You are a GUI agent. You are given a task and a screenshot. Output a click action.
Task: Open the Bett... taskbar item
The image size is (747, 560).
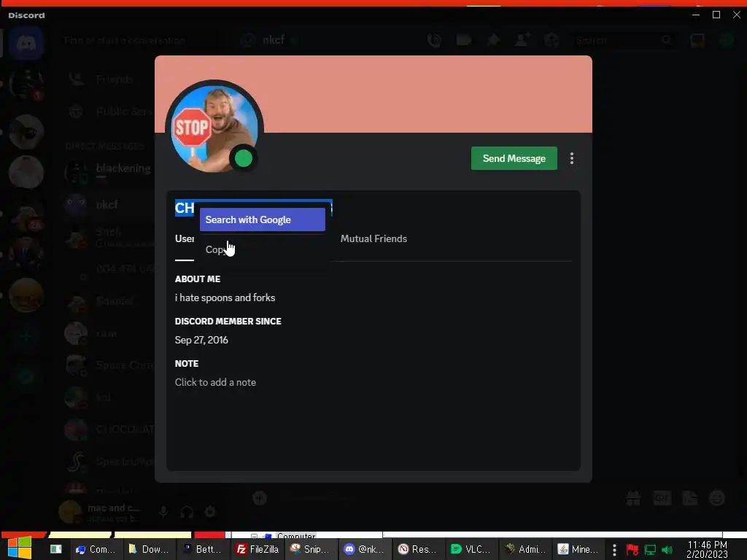pos(203,549)
